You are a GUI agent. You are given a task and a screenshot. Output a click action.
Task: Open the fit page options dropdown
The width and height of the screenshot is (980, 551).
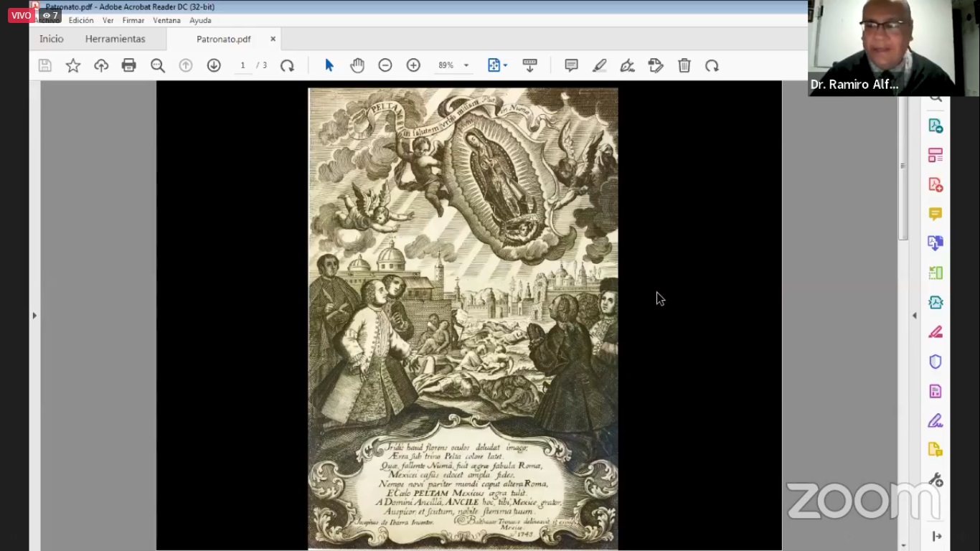click(498, 65)
